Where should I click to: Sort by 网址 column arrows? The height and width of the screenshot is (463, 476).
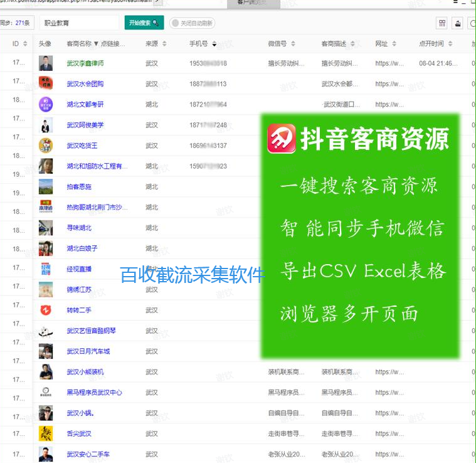pos(394,44)
